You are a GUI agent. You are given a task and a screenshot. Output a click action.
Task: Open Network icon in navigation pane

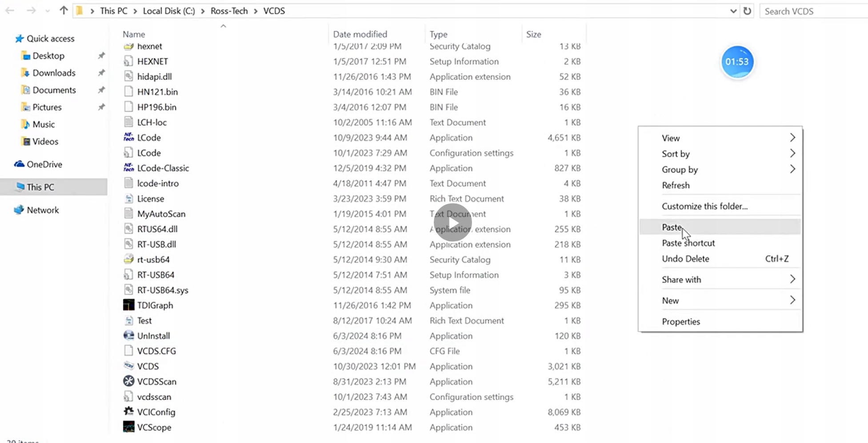[19, 210]
